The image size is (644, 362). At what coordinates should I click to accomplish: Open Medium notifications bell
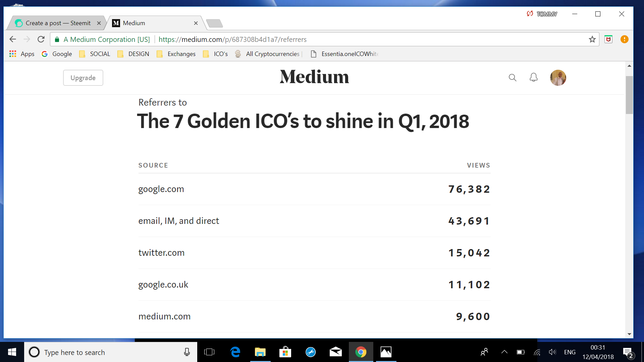pyautogui.click(x=533, y=78)
